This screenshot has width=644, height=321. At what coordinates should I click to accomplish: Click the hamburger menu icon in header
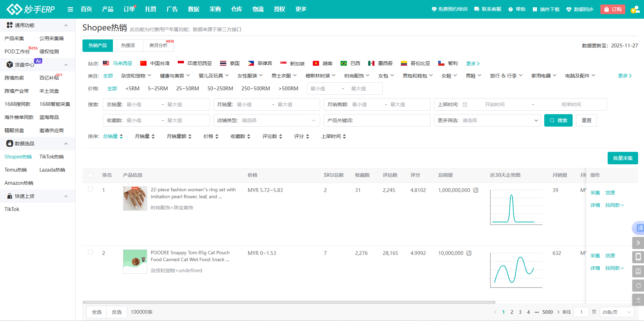[70, 9]
